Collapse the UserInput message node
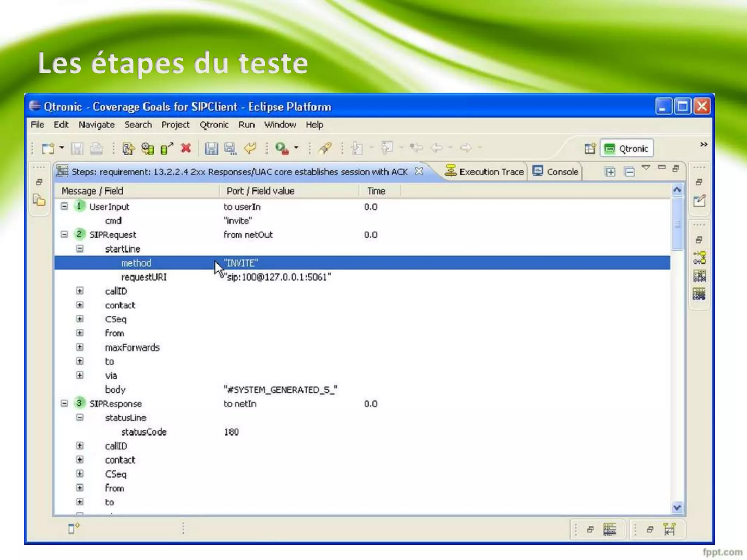The width and height of the screenshot is (747, 560). click(64, 206)
